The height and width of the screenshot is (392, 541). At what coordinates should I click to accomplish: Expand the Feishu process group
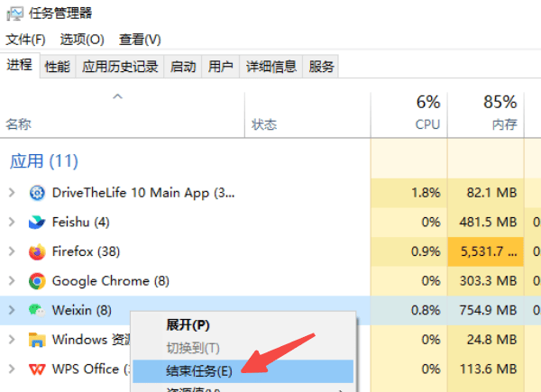click(11, 222)
